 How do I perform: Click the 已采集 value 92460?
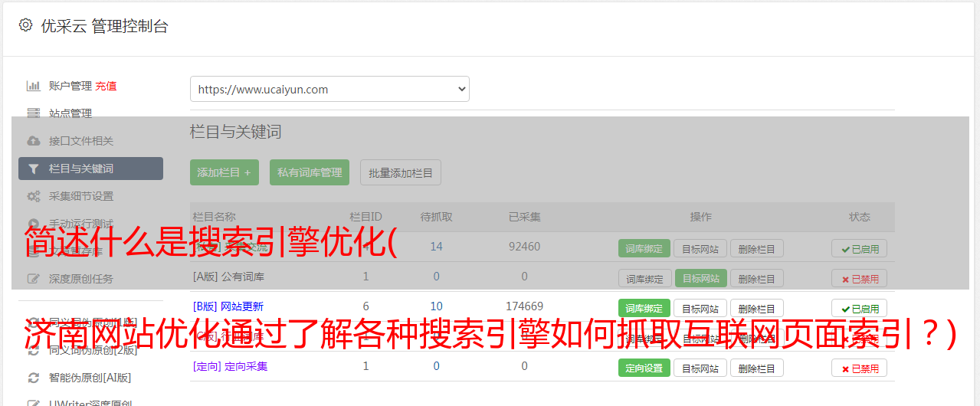524,247
